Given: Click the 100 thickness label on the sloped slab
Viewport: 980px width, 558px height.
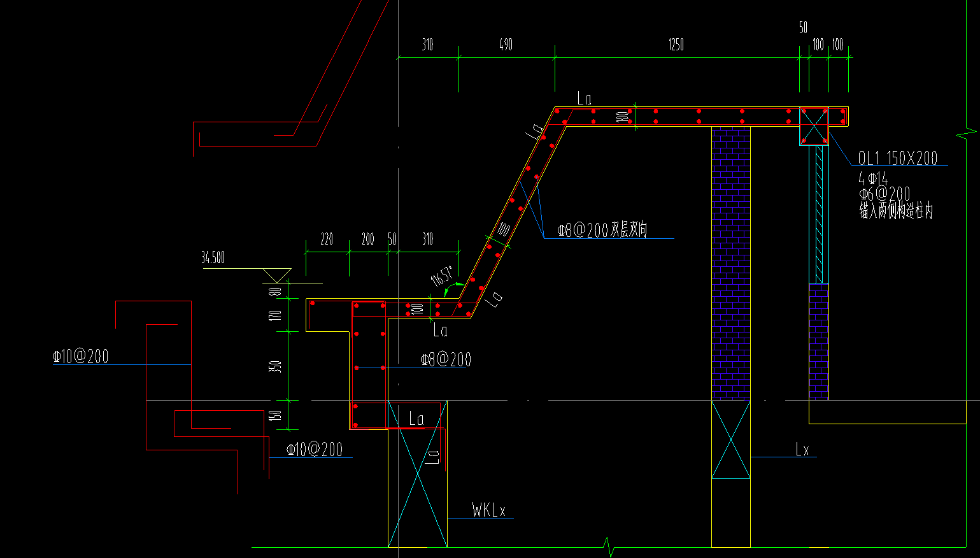Looking at the screenshot, I should pyautogui.click(x=504, y=229).
